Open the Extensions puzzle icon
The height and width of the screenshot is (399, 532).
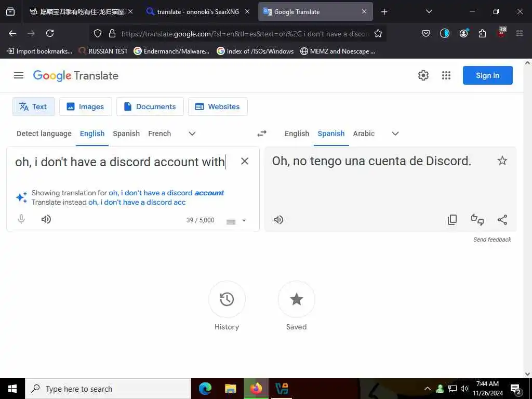point(482,33)
